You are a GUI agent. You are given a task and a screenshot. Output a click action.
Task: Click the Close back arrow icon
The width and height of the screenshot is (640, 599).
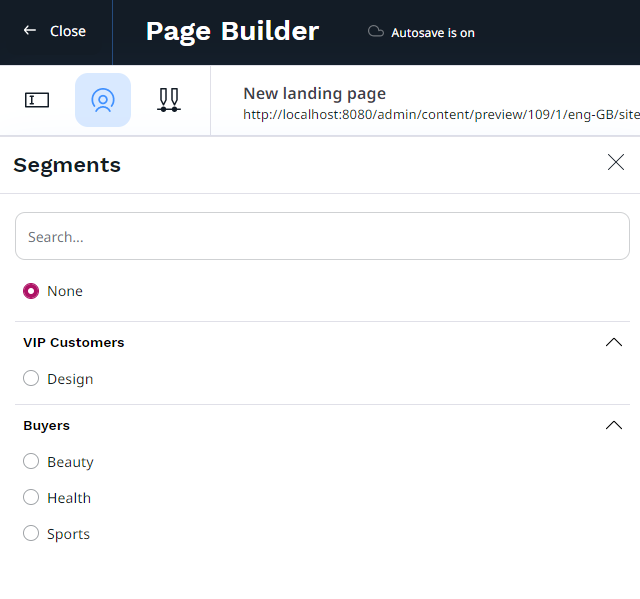[x=30, y=31]
